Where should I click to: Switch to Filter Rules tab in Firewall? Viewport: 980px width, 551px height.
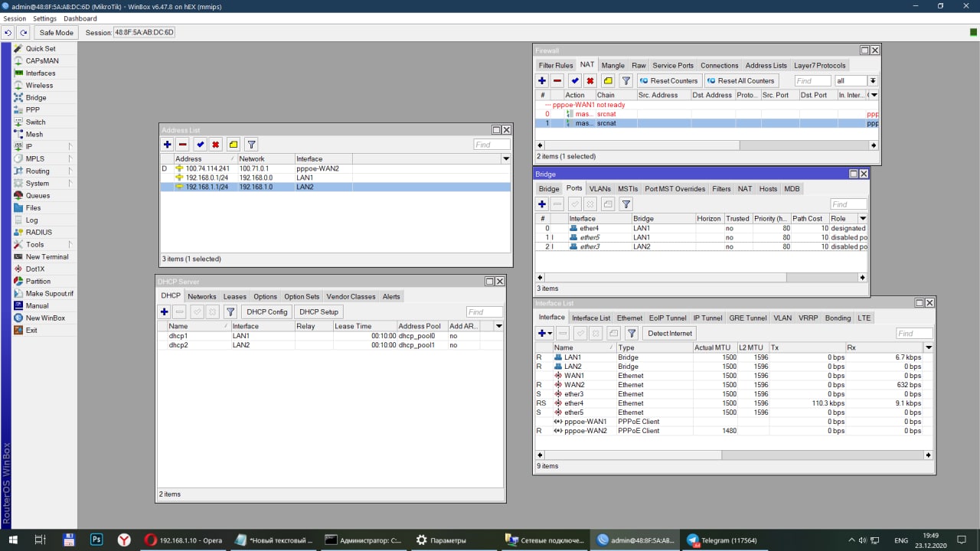point(556,65)
